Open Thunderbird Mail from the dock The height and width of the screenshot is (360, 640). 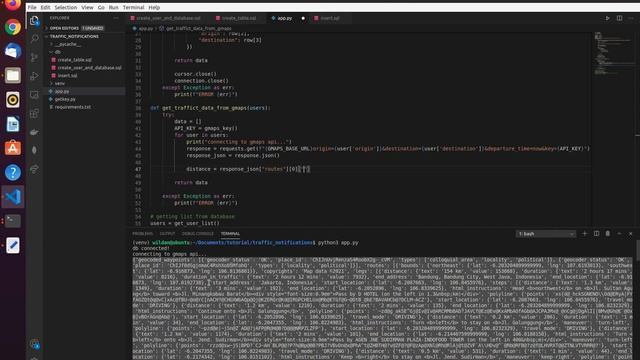13,51
